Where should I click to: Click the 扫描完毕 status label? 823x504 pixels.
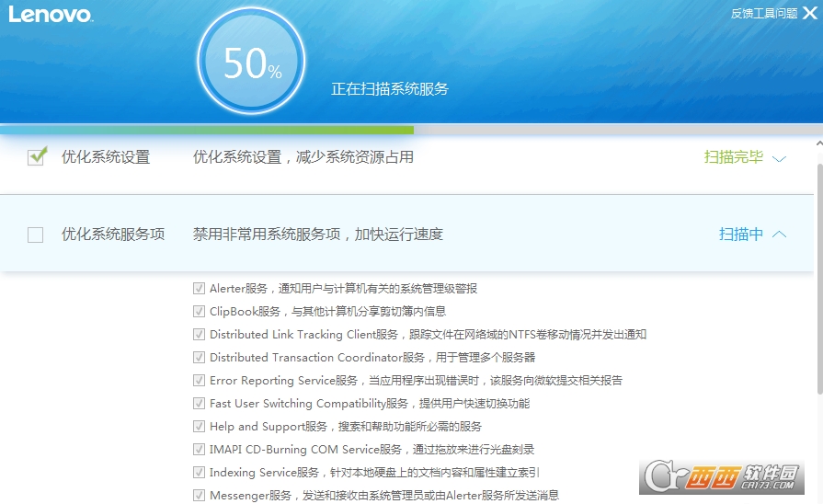[x=733, y=157]
